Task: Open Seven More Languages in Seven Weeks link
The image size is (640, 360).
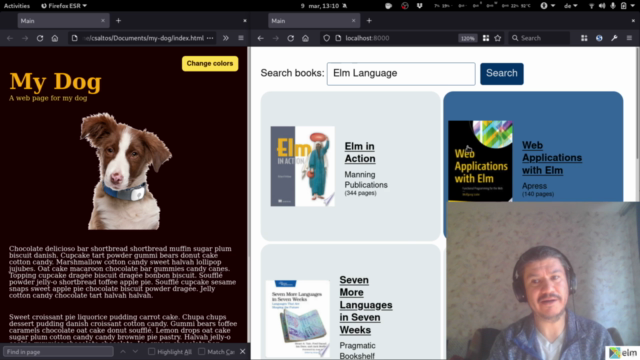Action: click(x=366, y=305)
